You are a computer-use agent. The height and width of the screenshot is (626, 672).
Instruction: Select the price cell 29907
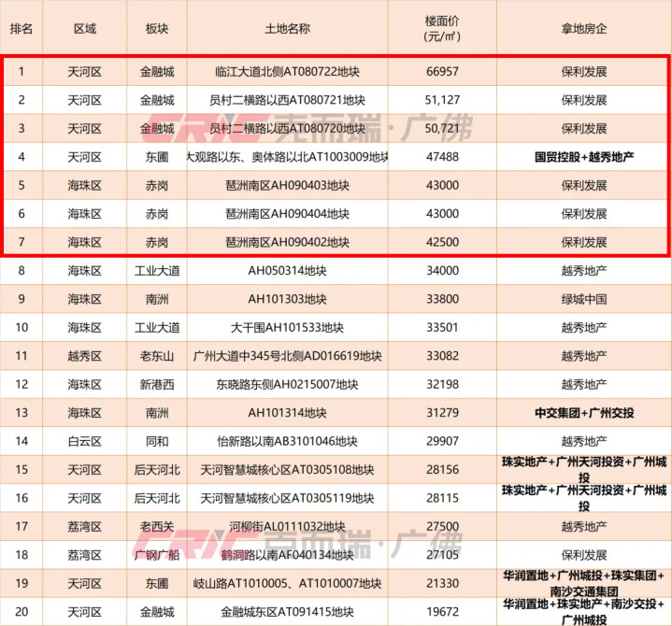(x=442, y=441)
